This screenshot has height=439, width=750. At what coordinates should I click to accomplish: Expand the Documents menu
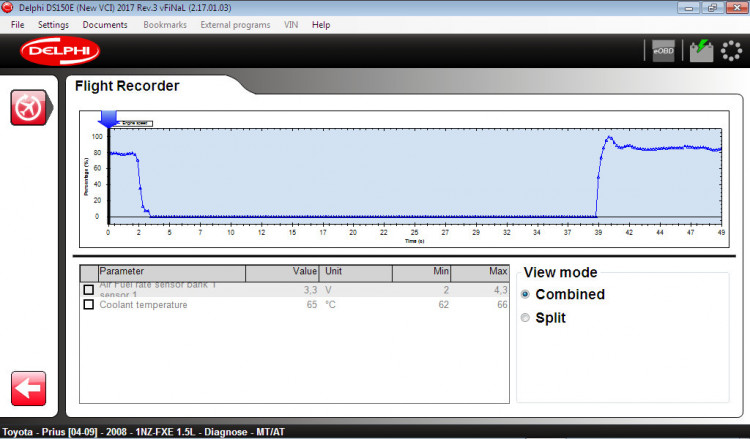[x=105, y=24]
